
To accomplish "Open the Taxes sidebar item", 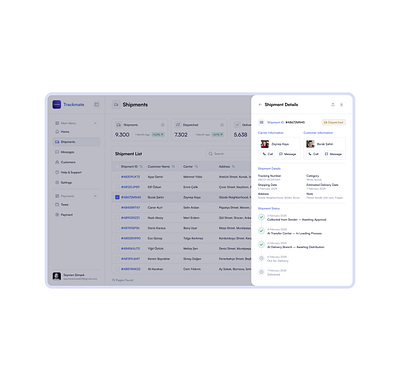I will click(76, 204).
